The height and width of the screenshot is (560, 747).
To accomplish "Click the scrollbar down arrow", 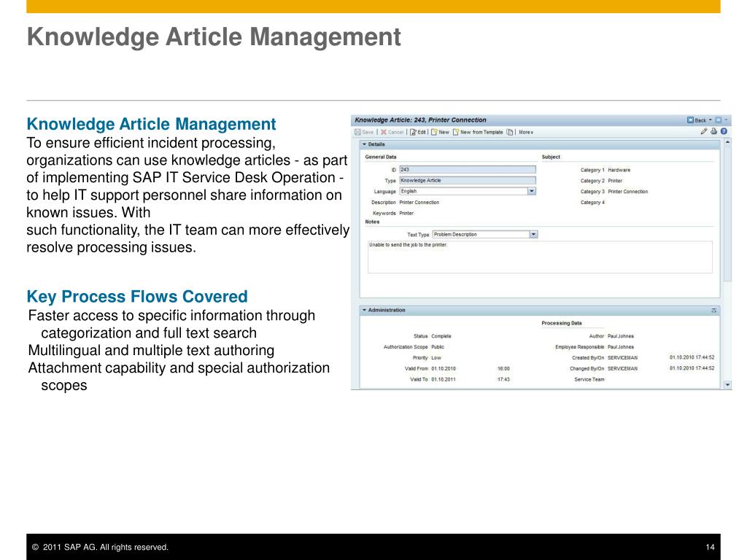I will [727, 384].
